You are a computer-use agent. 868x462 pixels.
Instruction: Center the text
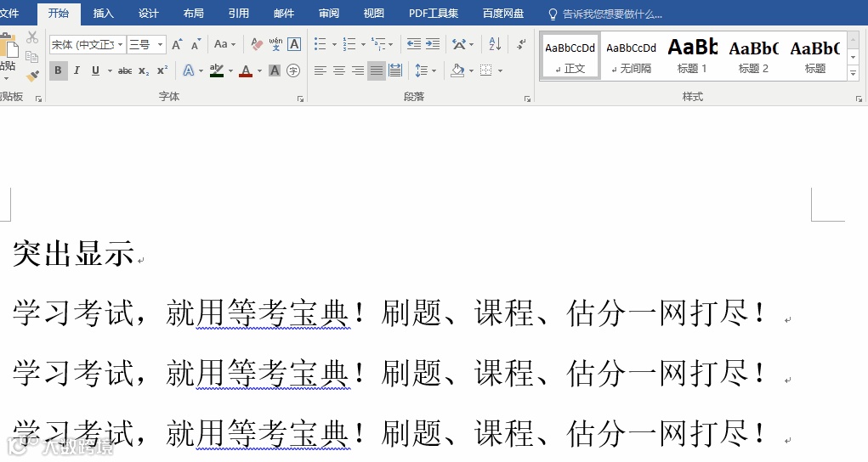pyautogui.click(x=339, y=70)
